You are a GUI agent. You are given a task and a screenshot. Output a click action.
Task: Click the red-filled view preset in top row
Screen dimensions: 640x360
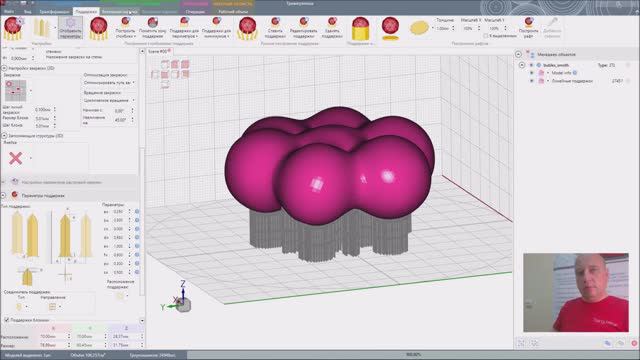(175, 64)
